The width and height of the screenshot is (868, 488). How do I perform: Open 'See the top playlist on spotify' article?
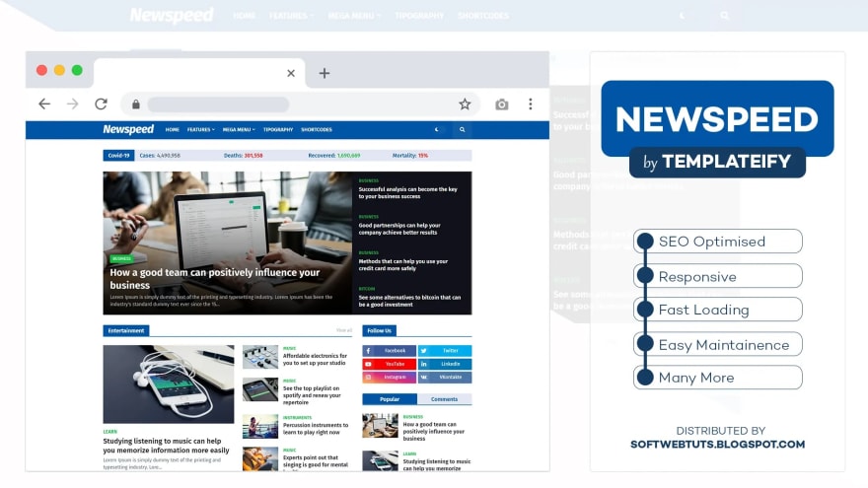(312, 395)
